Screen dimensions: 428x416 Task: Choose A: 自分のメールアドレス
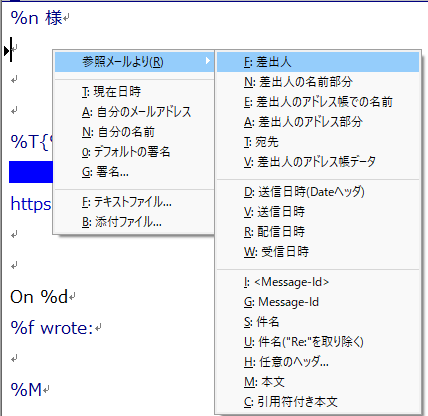coord(134,112)
